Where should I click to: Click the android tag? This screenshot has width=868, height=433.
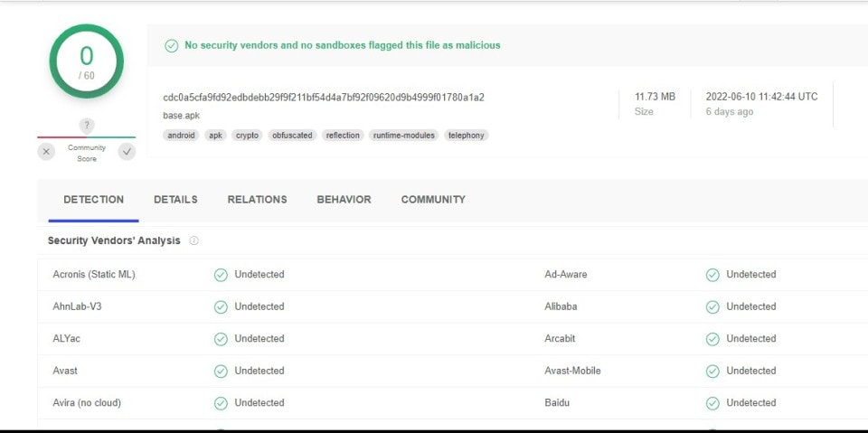pyautogui.click(x=182, y=135)
